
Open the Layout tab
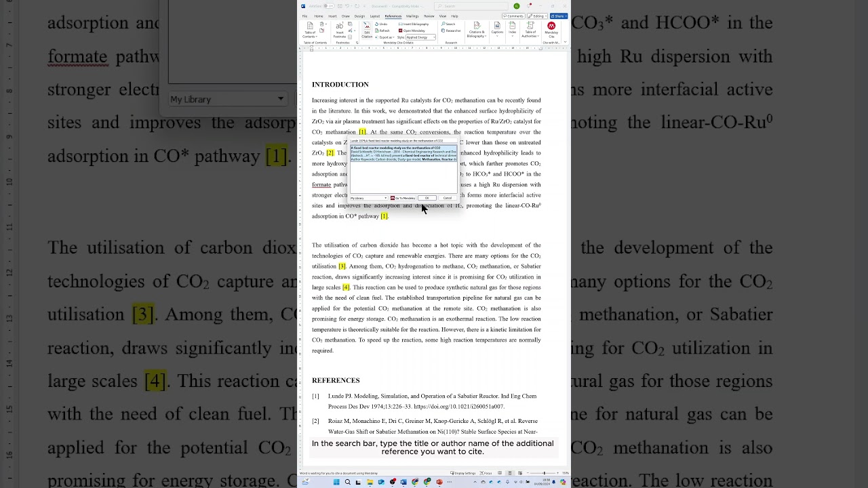click(x=375, y=16)
